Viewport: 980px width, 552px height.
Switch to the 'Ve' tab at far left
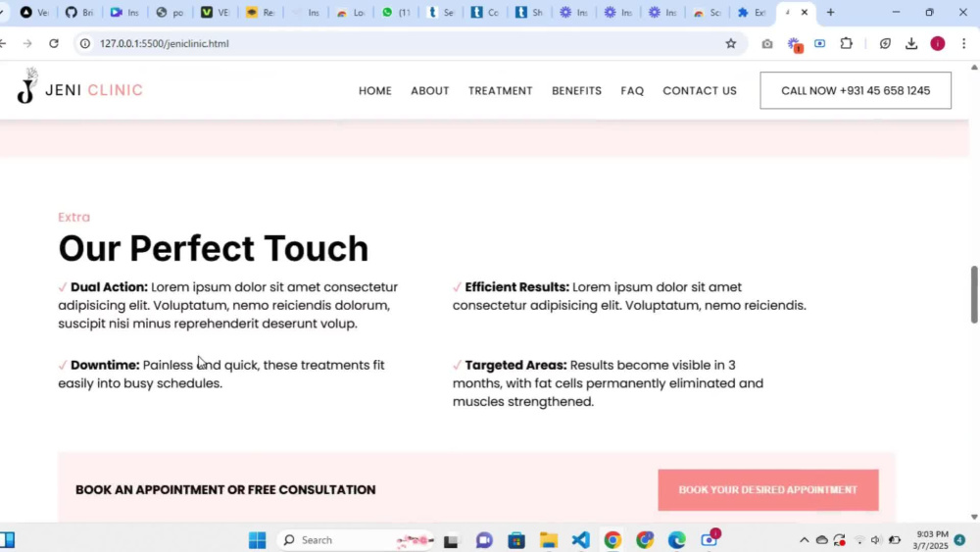34,13
